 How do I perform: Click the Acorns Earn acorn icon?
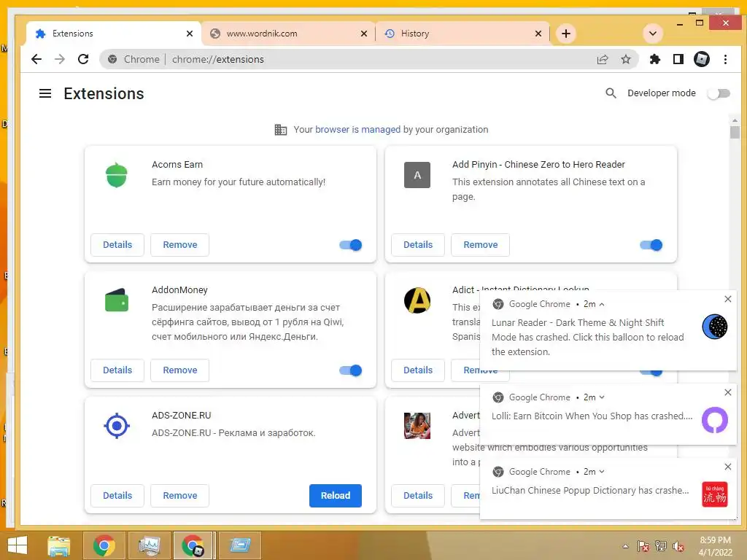click(x=116, y=175)
